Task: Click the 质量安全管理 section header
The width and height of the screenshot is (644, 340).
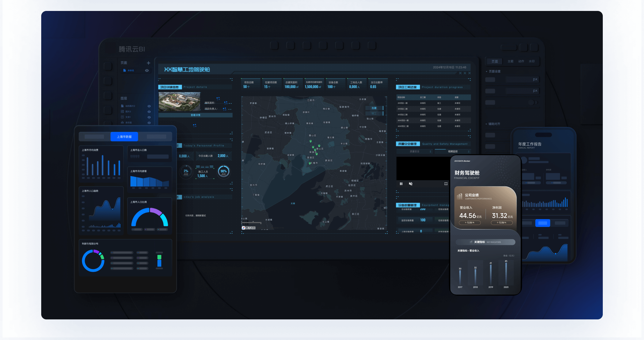Action: click(x=408, y=144)
